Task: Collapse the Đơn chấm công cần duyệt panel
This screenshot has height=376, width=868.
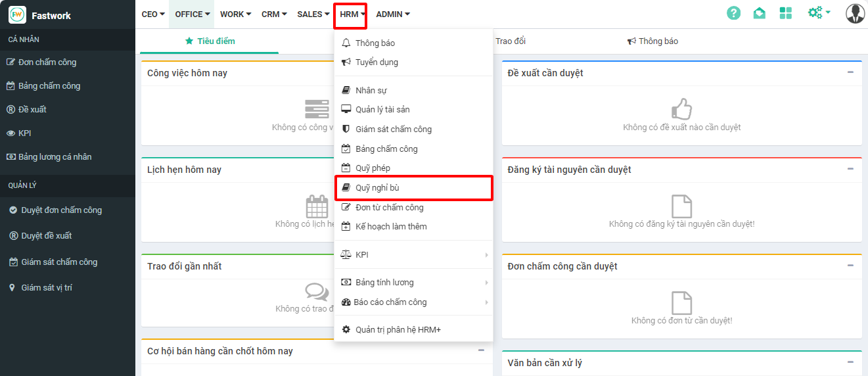Action: (850, 266)
